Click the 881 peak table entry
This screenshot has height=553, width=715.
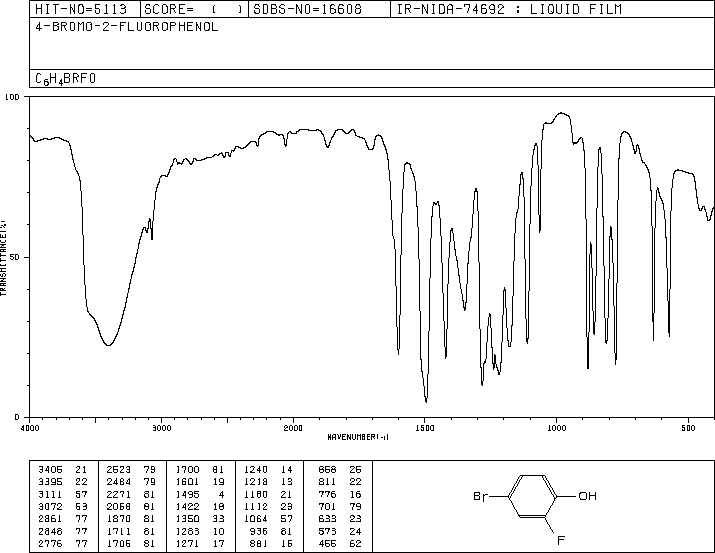coord(259,543)
